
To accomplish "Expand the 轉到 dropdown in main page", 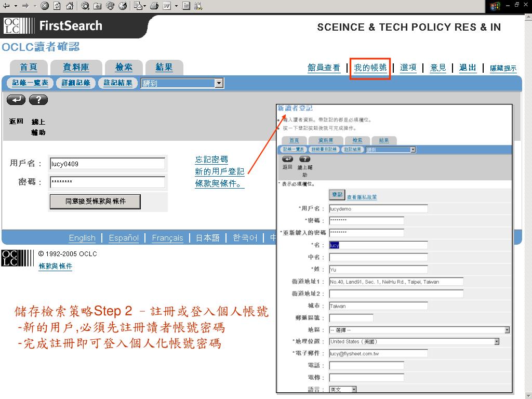I will coord(219,83).
